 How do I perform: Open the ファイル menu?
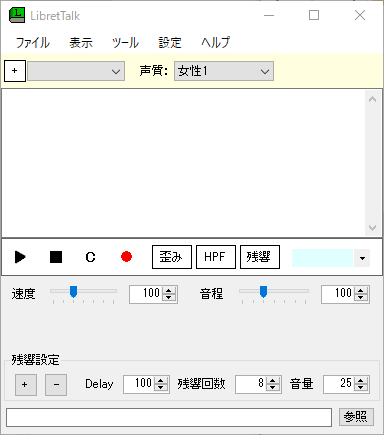(33, 43)
